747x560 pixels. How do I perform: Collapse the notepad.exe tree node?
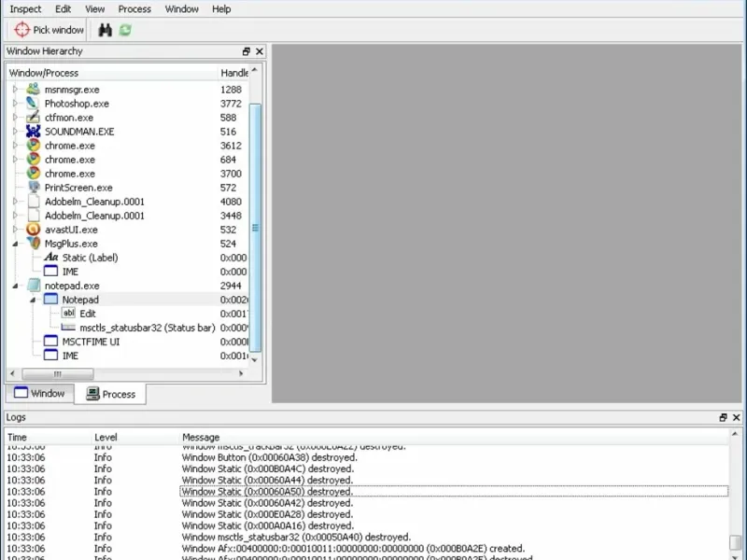(x=15, y=286)
